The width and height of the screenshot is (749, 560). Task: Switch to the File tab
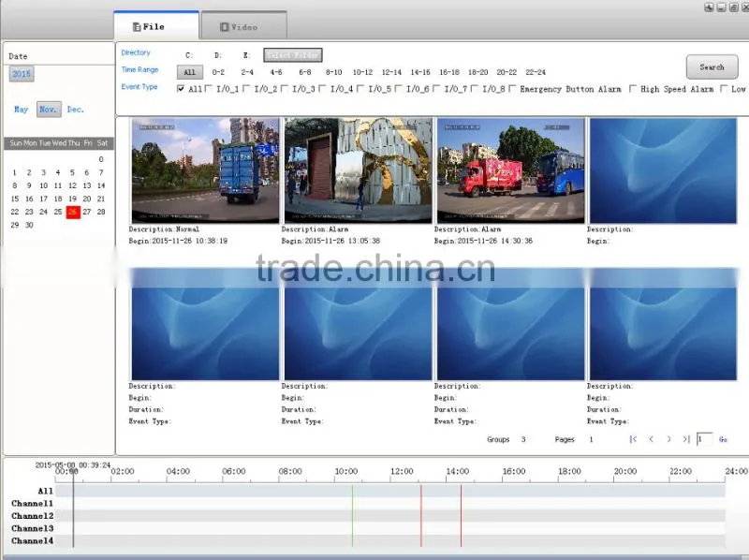click(x=156, y=26)
